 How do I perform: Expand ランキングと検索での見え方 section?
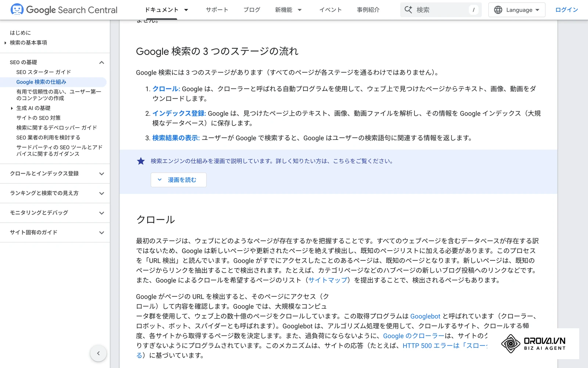102,193
